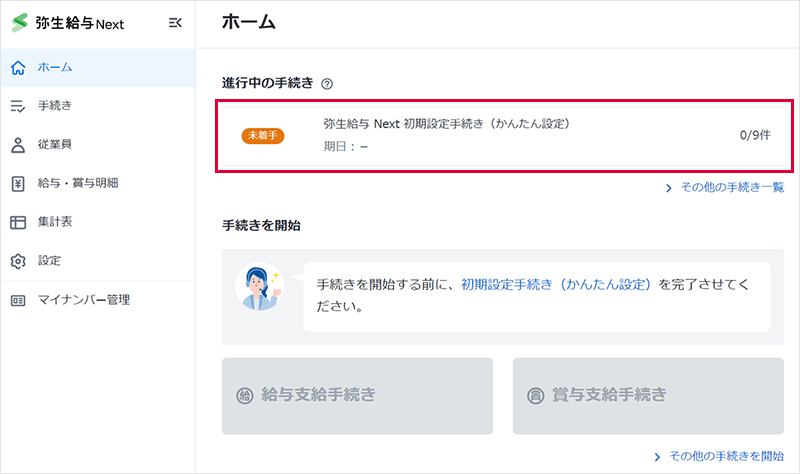The width and height of the screenshot is (800, 474).
Task: Click the 従業員 person icon
Action: [x=18, y=145]
